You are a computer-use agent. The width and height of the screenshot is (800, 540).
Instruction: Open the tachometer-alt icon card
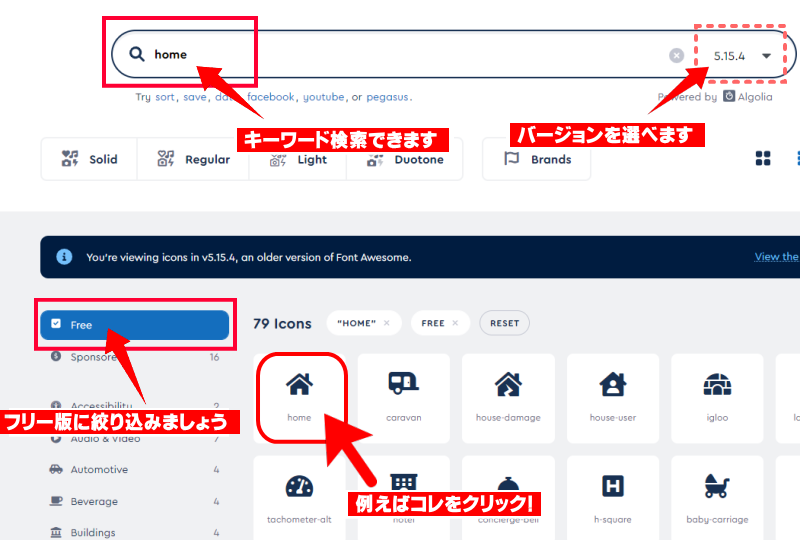pyautogui.click(x=299, y=498)
